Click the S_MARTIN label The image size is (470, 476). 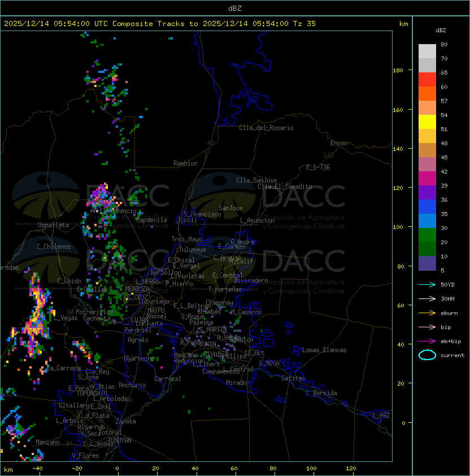[213, 329]
